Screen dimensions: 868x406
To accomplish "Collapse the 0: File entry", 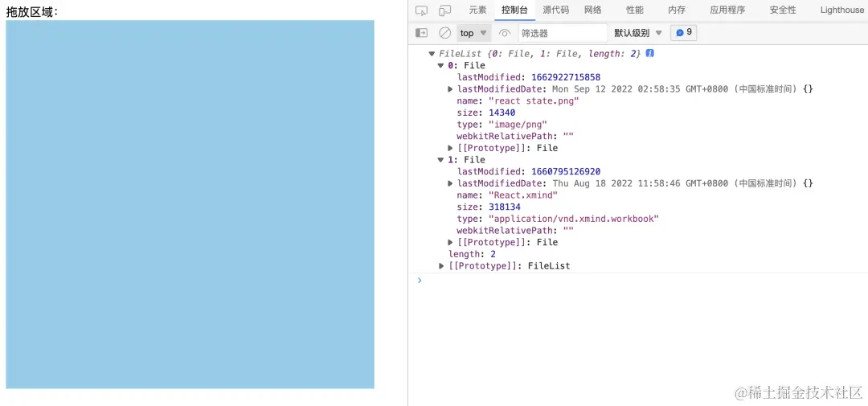I will (x=440, y=65).
